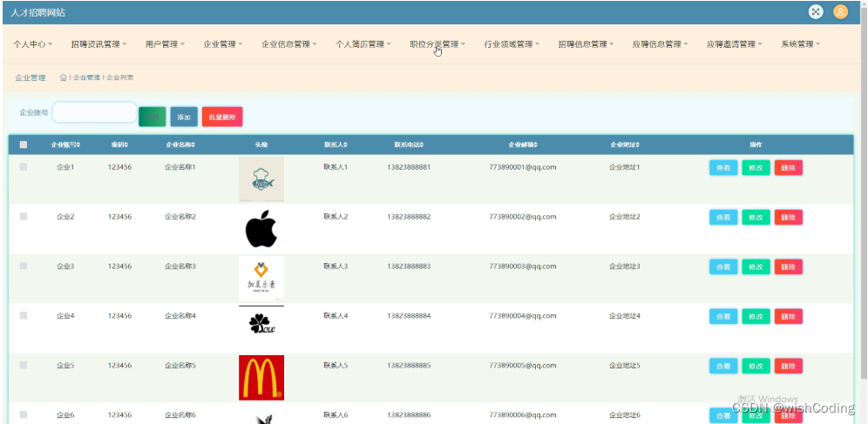This screenshot has width=868, height=424.
Task: Sort by 企业邮箱 column arrow
Action: point(535,145)
